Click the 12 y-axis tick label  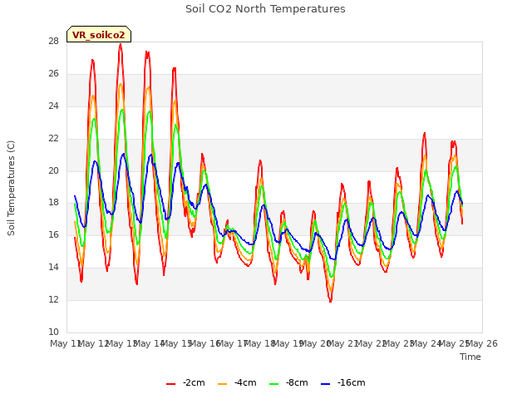coord(53,299)
